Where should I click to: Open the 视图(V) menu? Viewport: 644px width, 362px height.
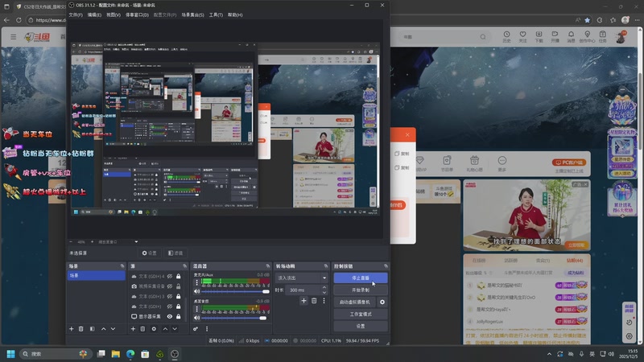click(x=114, y=14)
